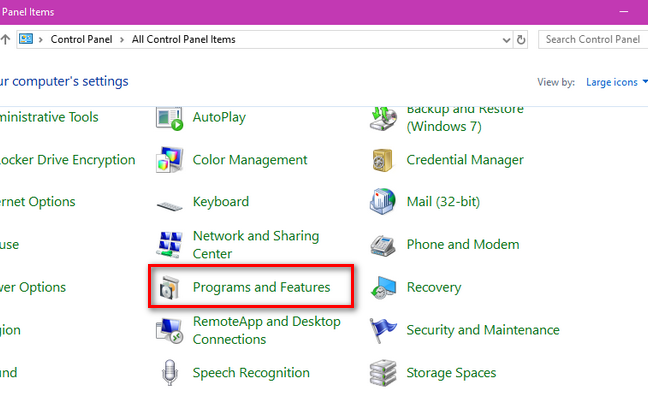
Task: Select All Control Panel Items breadcrumb
Action: 183,39
